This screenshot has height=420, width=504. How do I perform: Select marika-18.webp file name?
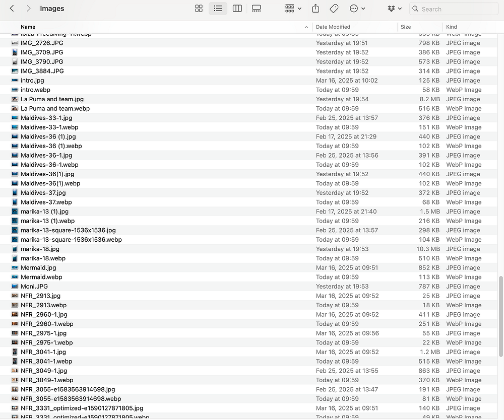tap(43, 258)
